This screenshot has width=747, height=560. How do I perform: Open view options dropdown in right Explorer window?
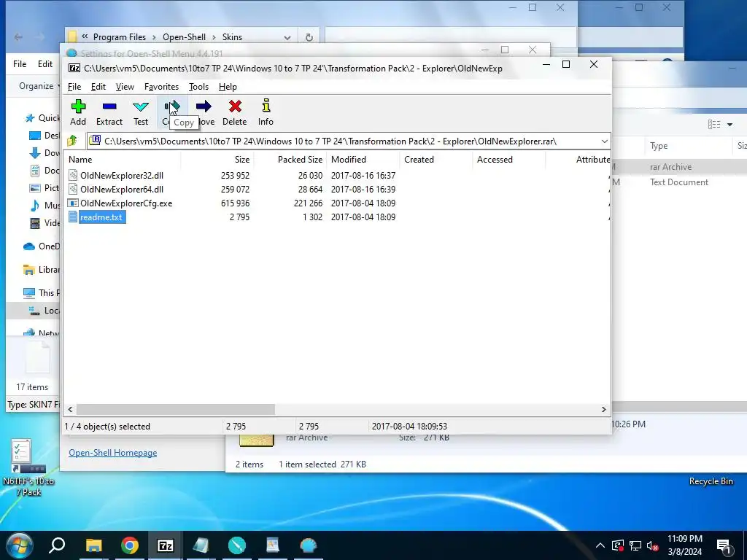pos(729,125)
